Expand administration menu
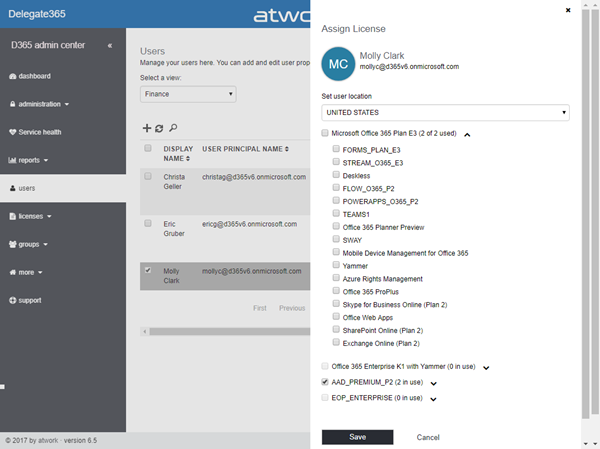 pos(39,104)
